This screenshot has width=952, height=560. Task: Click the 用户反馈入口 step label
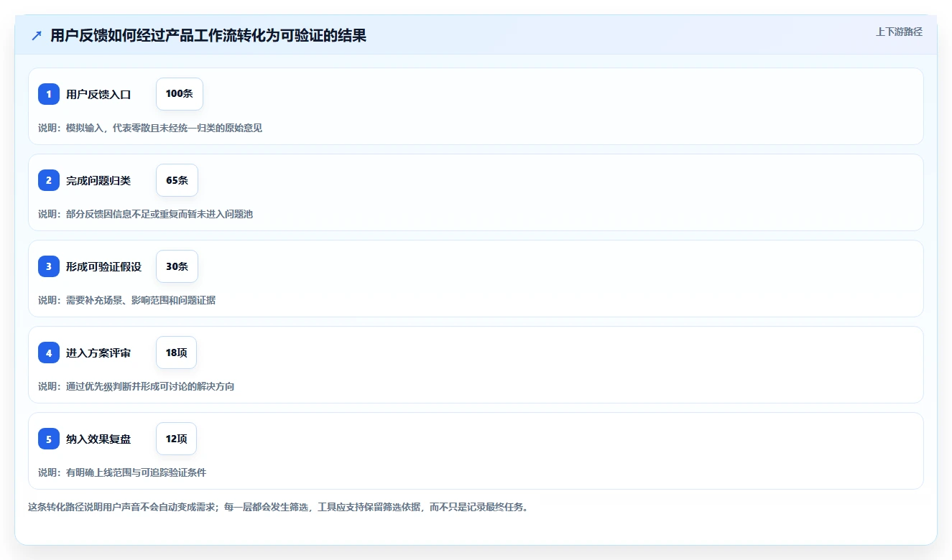click(98, 94)
